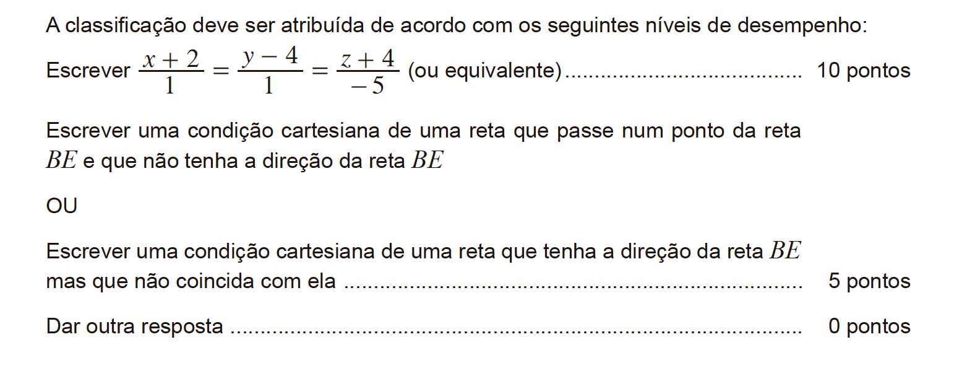Click italic BE starting the "e que não tenha" line
This screenshot has width=980, height=368.
click(61, 161)
